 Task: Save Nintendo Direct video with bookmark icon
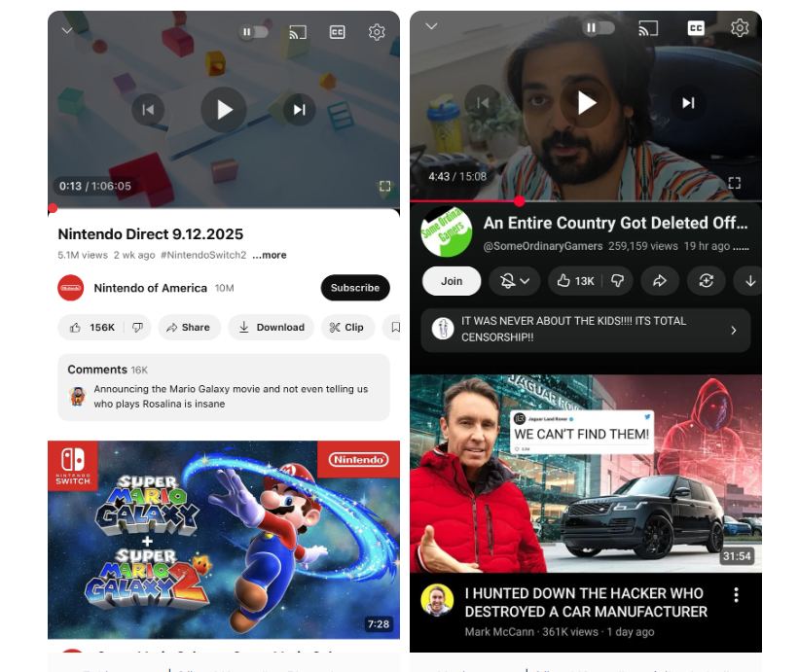tap(394, 328)
